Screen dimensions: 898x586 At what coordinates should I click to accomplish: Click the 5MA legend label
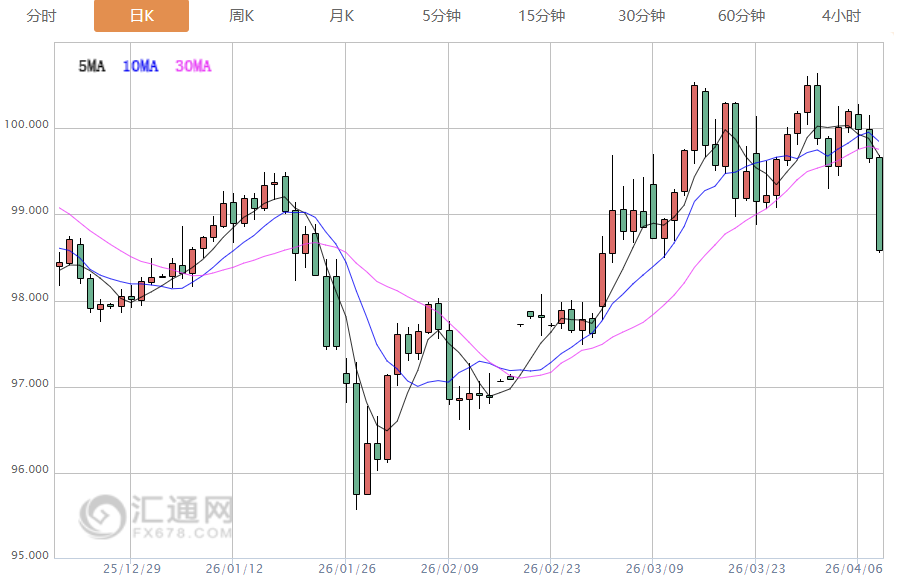point(91,66)
